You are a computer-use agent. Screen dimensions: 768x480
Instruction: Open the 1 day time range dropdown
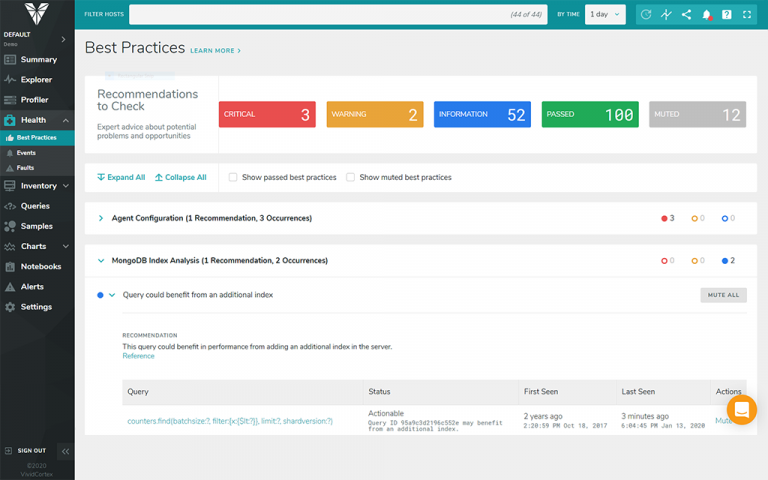click(x=604, y=14)
